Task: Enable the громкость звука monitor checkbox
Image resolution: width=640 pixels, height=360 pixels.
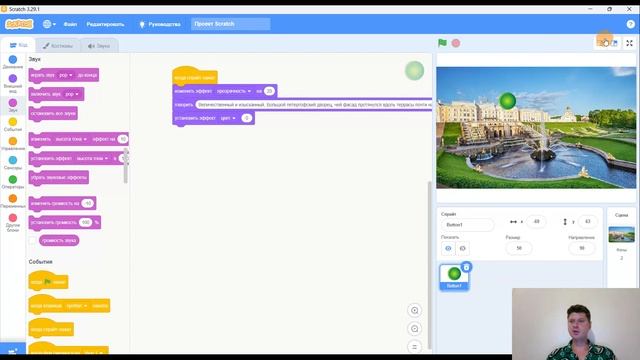Action: click(32, 240)
